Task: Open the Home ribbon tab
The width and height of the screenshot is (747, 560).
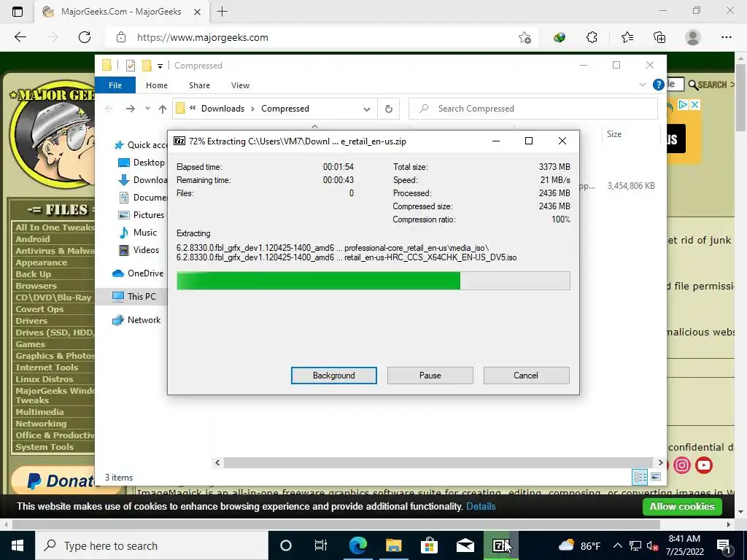Action: click(x=157, y=85)
